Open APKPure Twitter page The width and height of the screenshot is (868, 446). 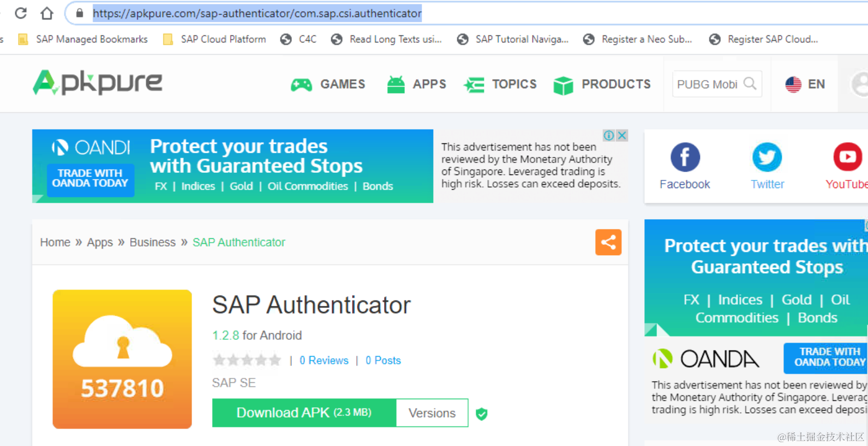[767, 166]
